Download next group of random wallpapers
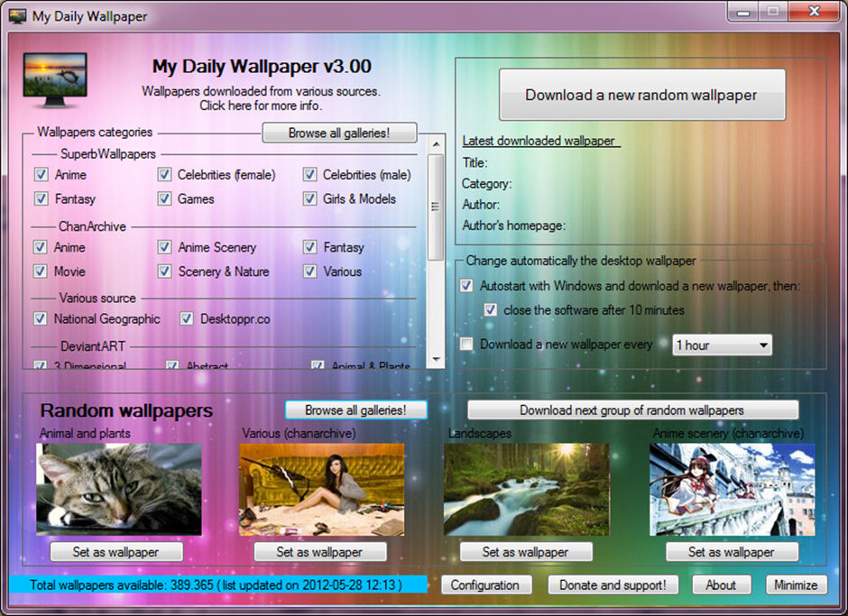 (632, 410)
